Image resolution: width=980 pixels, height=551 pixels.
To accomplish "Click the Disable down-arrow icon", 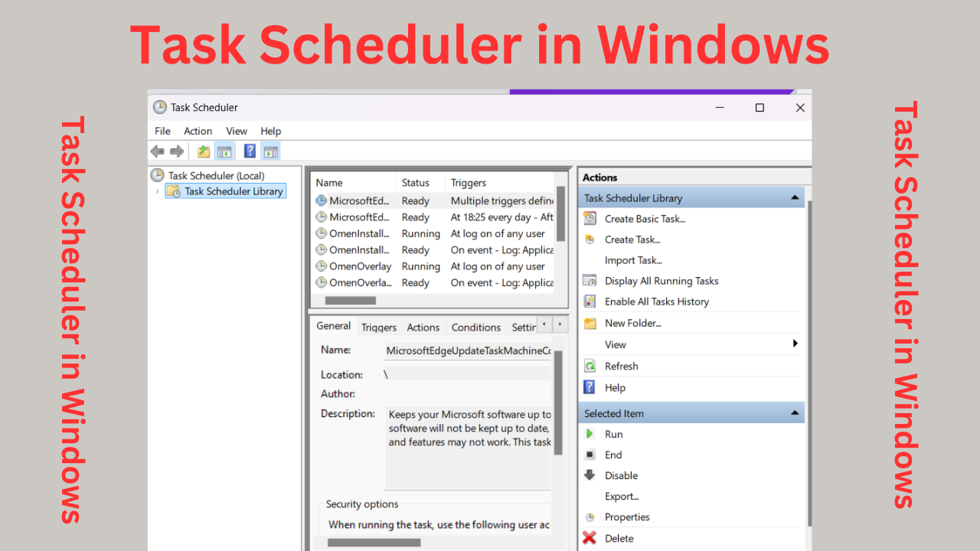I will 590,475.
